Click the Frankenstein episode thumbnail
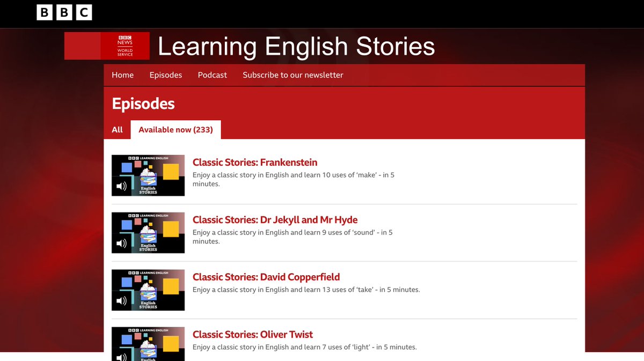Image resolution: width=644 pixels, height=361 pixels. pos(148,175)
